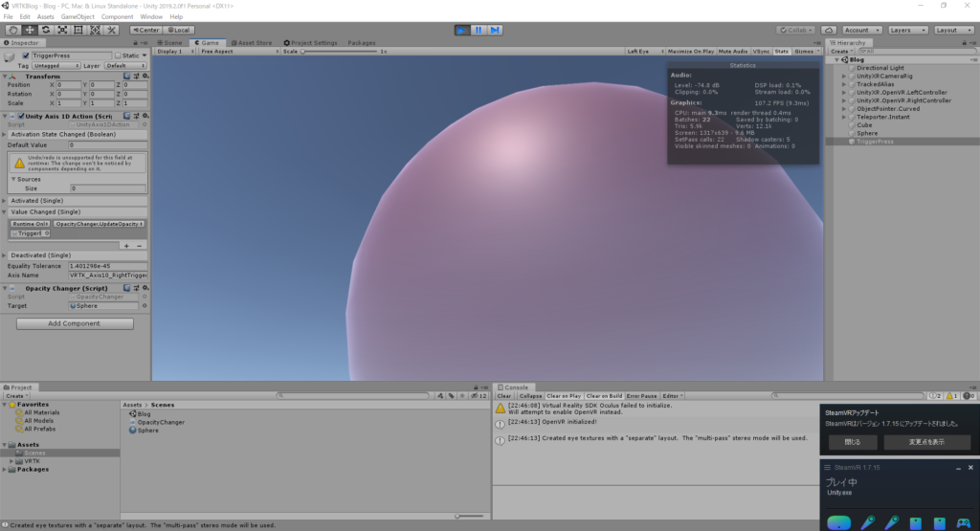Viewport: 980px width, 531px height.
Task: Toggle Clear on Play in Console
Action: pos(564,396)
